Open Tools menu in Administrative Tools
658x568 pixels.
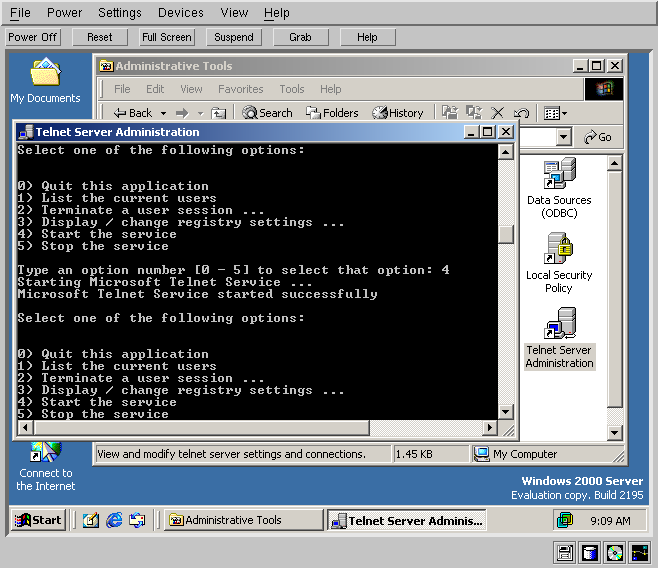click(x=292, y=89)
